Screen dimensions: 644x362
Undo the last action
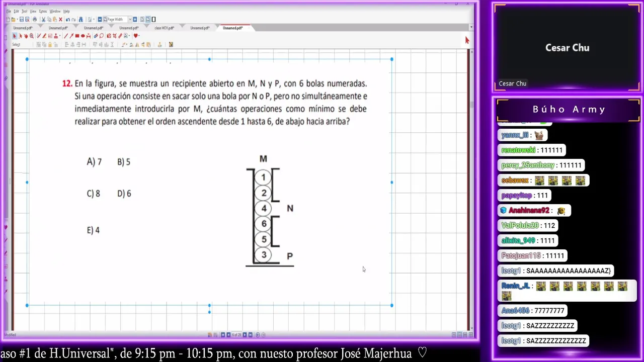coord(67,20)
